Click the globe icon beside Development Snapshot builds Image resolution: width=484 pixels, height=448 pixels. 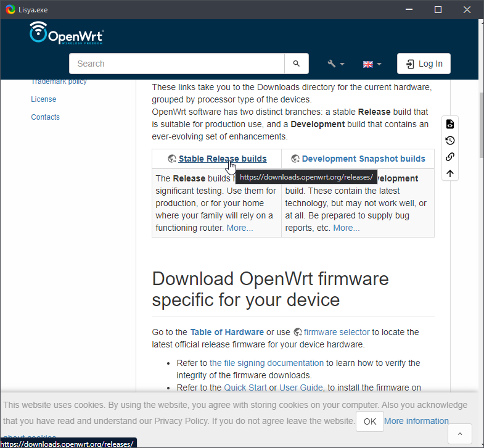(x=295, y=159)
